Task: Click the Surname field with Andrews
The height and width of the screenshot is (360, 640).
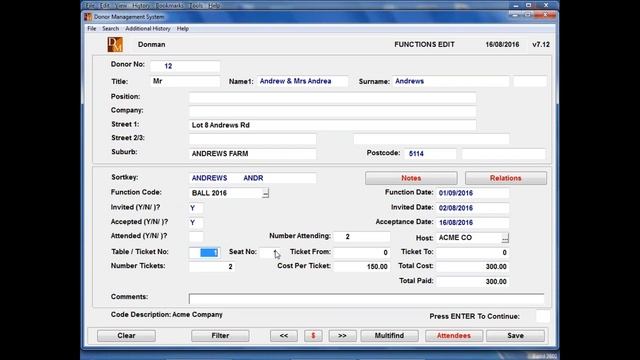Action: [x=451, y=81]
